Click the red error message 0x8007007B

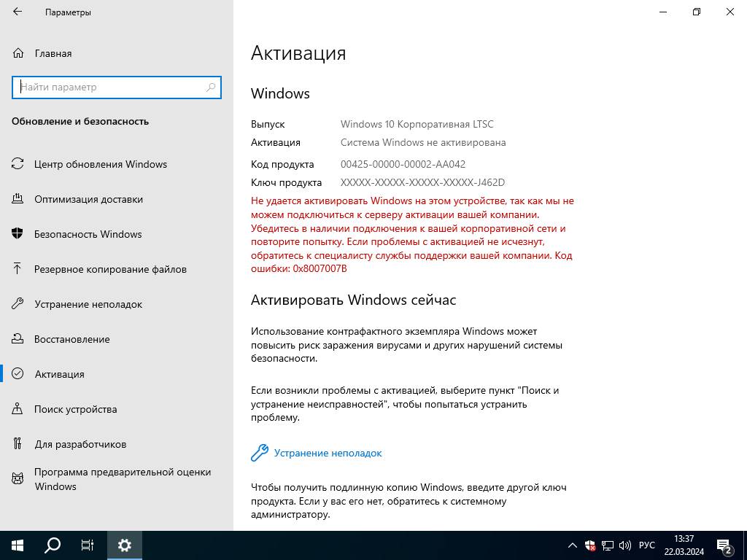coord(413,235)
